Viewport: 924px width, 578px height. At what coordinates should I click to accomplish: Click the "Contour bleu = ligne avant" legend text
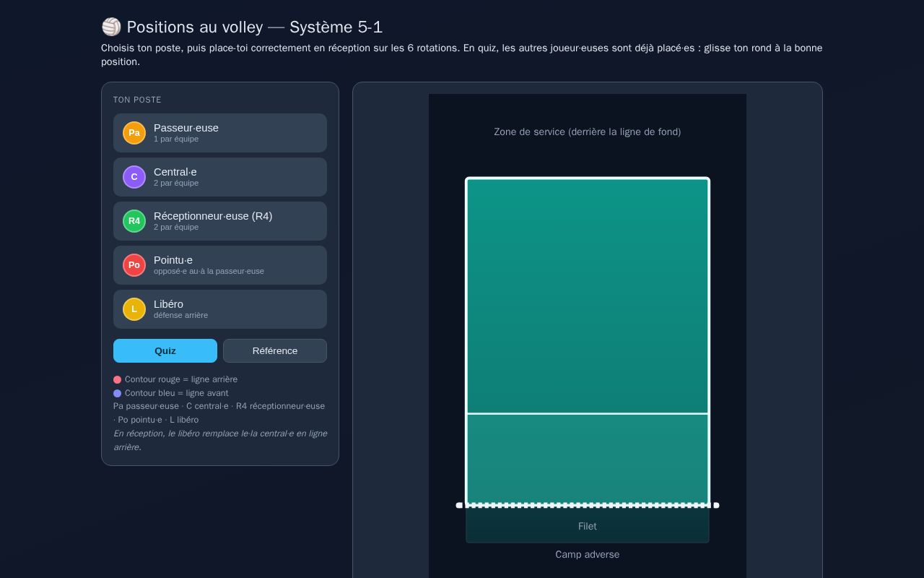point(177,393)
